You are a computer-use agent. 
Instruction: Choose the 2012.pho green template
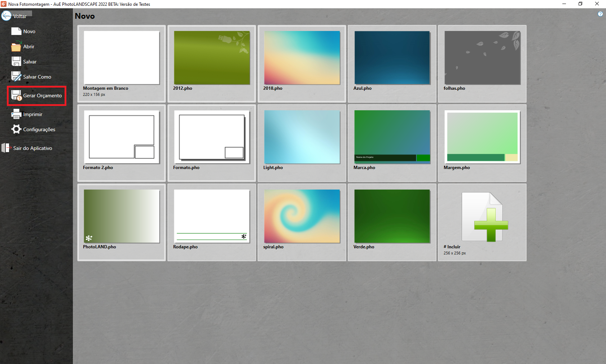click(x=212, y=58)
